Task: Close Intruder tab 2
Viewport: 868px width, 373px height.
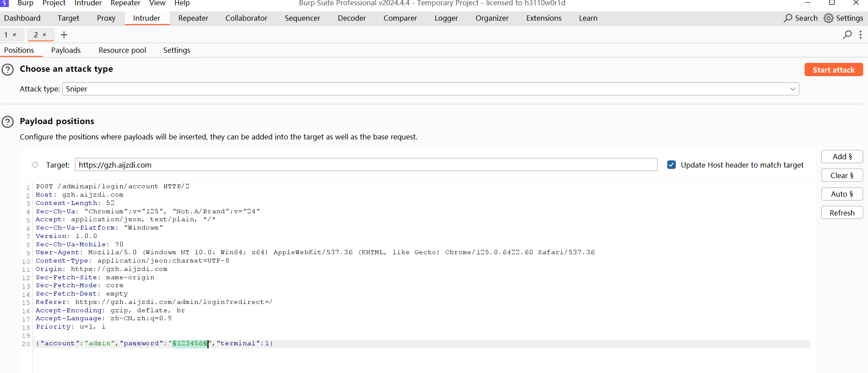Action: (x=44, y=35)
